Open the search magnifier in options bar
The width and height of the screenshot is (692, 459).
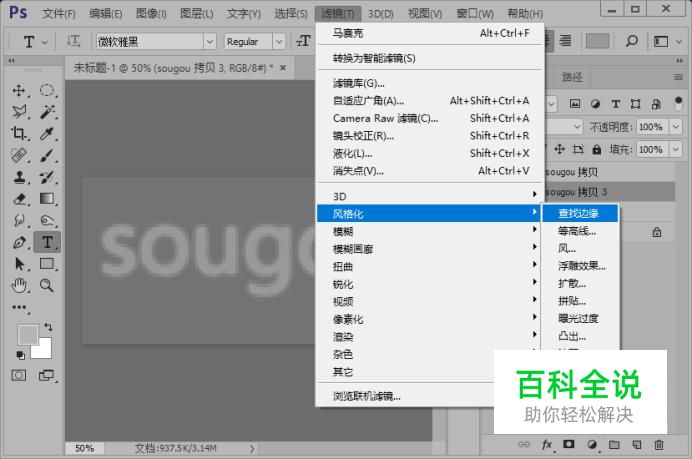(x=632, y=41)
